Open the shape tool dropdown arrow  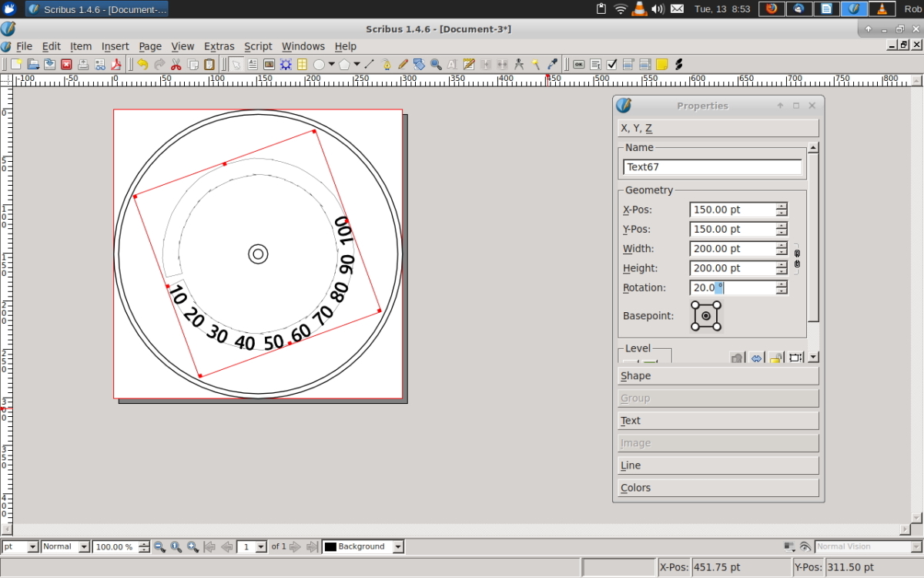[x=332, y=65]
